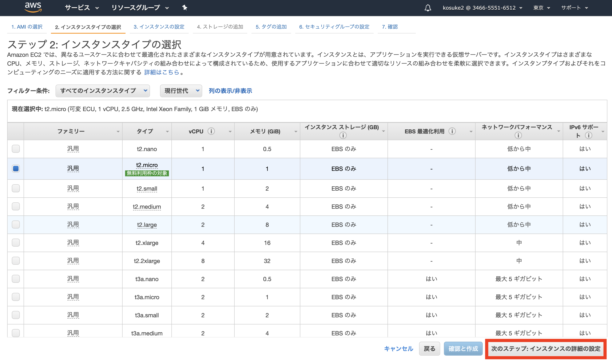Click 次のステップ: インスタンスの詳細の設定 button

pos(546,349)
